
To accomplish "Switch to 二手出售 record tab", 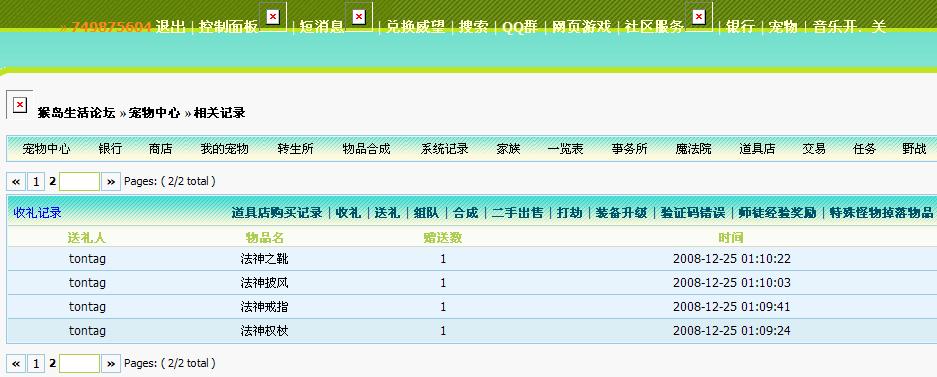I will click(x=518, y=213).
